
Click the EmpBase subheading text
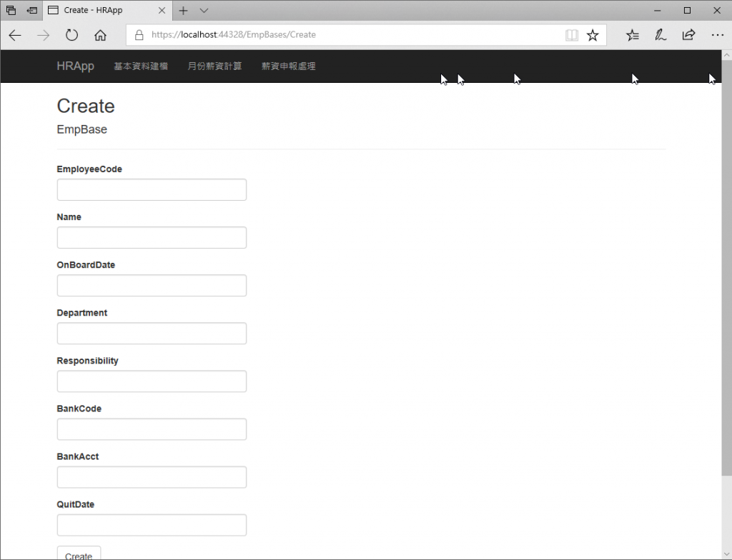[x=81, y=129]
